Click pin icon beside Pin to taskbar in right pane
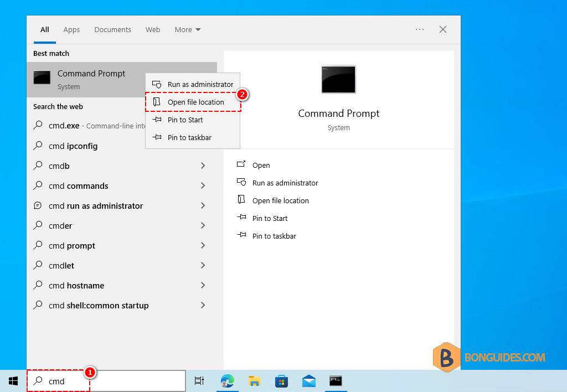Viewport: 567px width, 392px height. coord(241,235)
